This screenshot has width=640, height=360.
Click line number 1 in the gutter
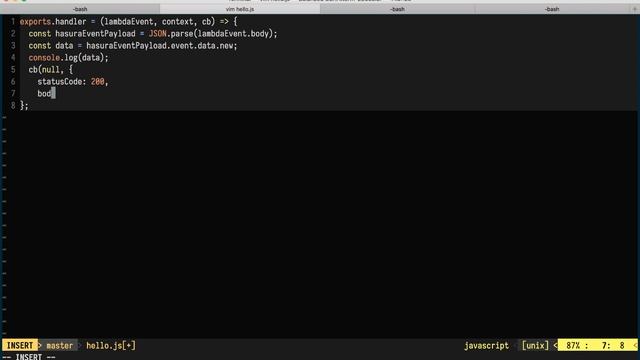click(x=13, y=22)
